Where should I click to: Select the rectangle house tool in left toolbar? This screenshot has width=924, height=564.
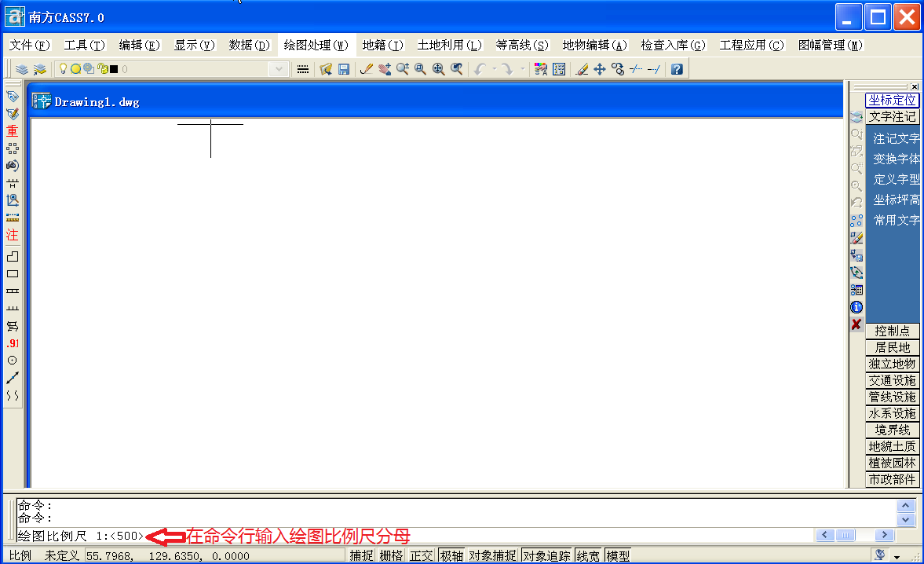(x=13, y=273)
